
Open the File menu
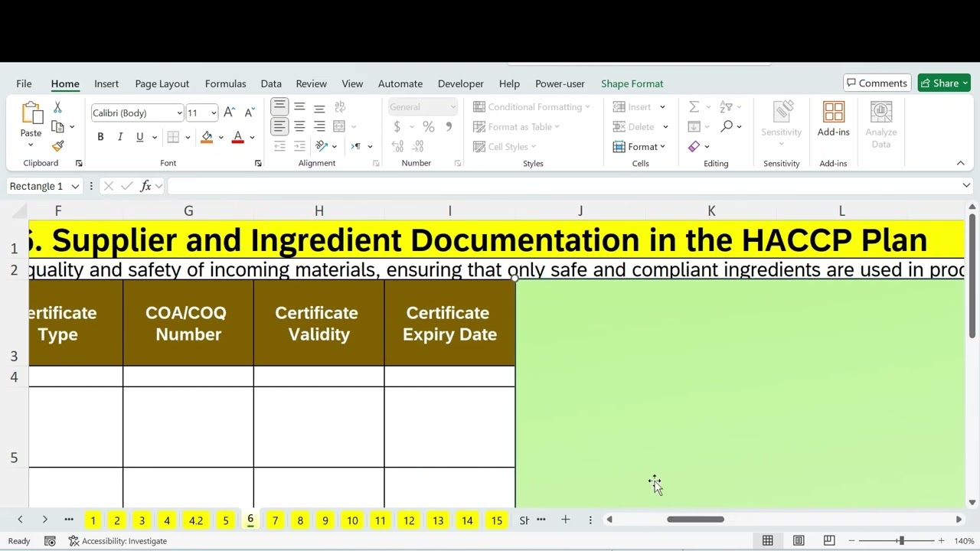click(x=24, y=83)
